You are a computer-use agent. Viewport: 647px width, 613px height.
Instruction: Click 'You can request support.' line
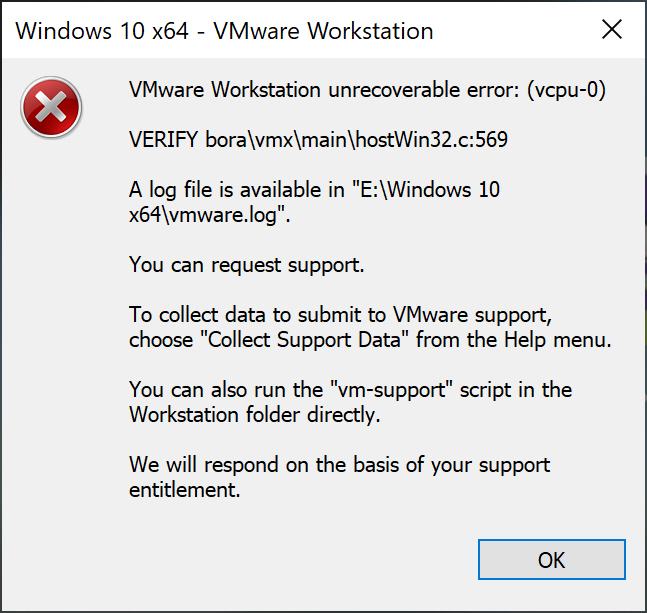(247, 265)
